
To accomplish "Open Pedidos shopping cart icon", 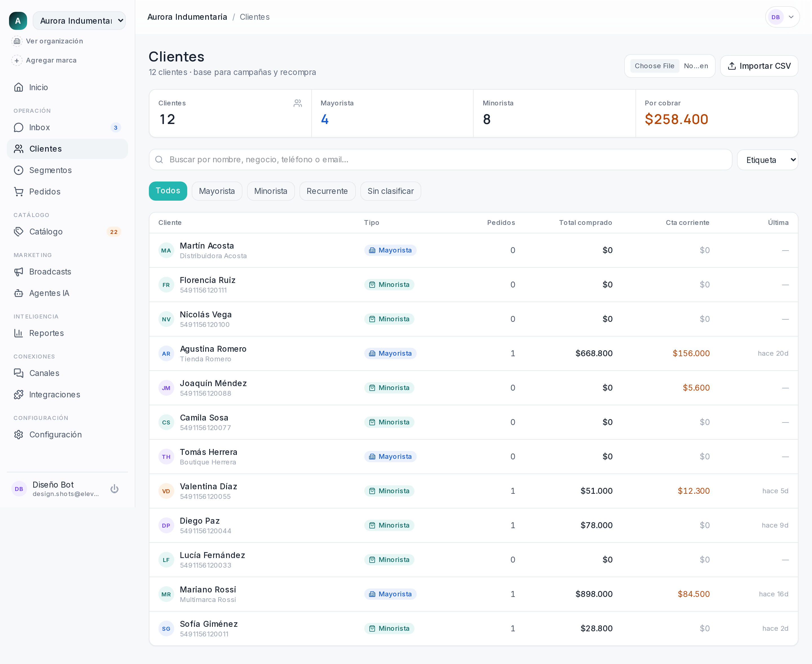I will coord(18,192).
